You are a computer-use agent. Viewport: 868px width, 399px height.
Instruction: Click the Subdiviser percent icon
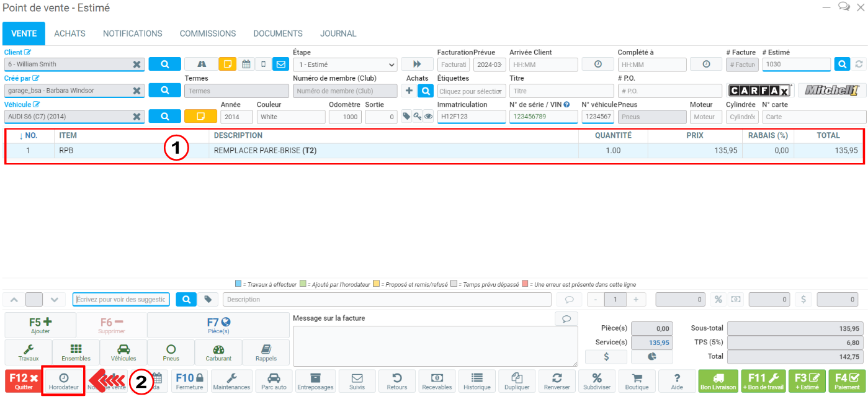[x=596, y=381]
